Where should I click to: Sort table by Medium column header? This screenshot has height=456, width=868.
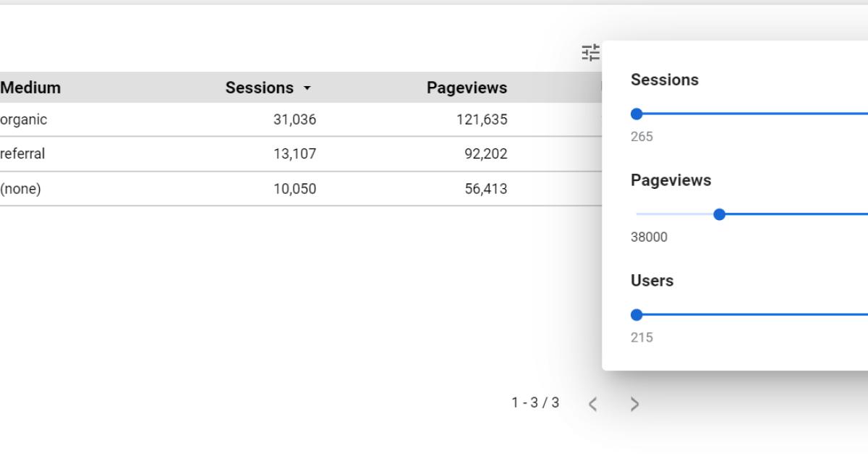point(30,88)
